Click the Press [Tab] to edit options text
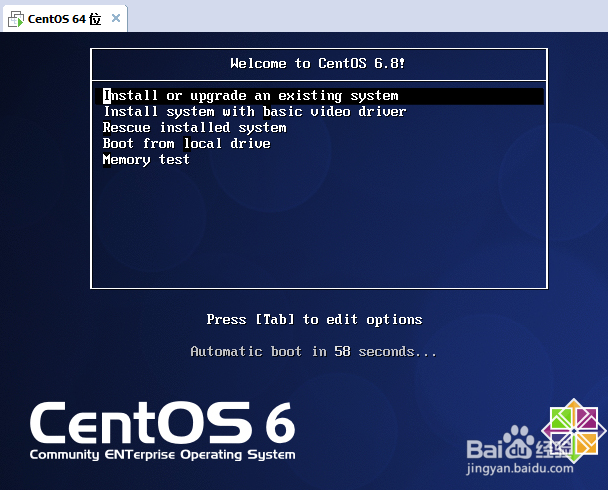This screenshot has width=608, height=490. pyautogui.click(x=314, y=319)
